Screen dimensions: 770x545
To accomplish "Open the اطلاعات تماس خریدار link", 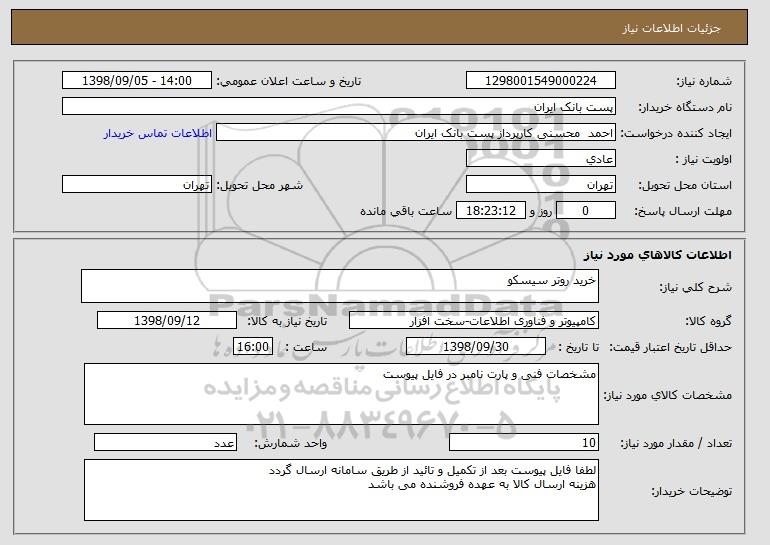I will (158, 133).
